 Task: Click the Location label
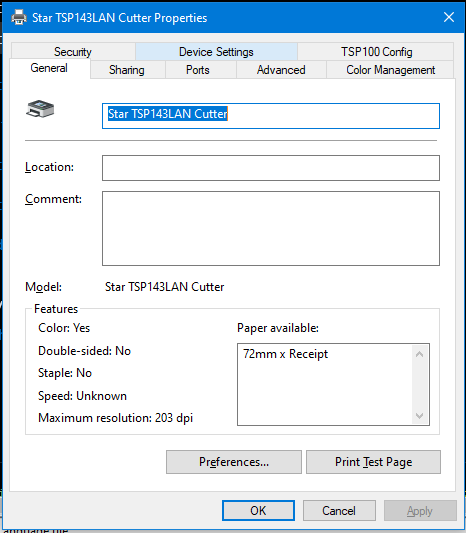50,167
